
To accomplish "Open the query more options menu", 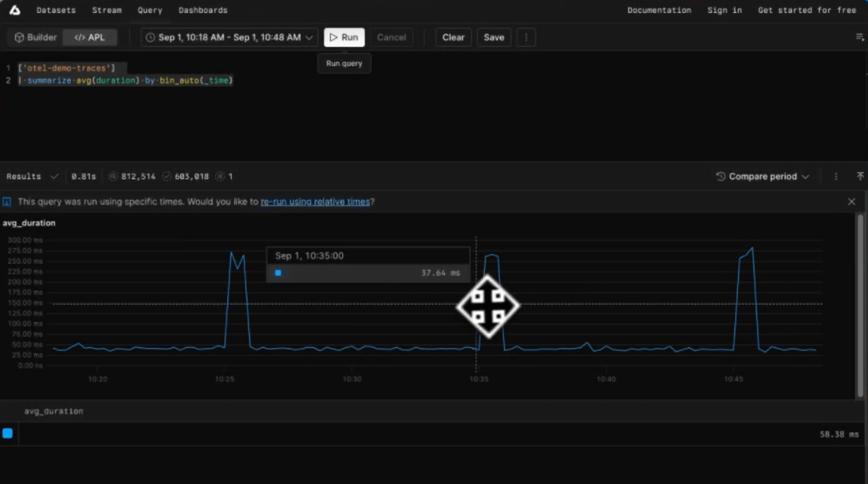I will point(526,37).
